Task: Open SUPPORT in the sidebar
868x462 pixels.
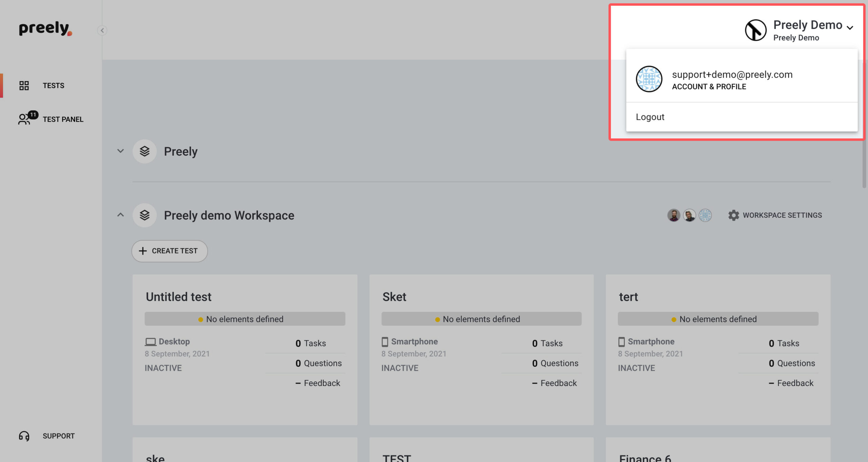Action: pos(58,436)
